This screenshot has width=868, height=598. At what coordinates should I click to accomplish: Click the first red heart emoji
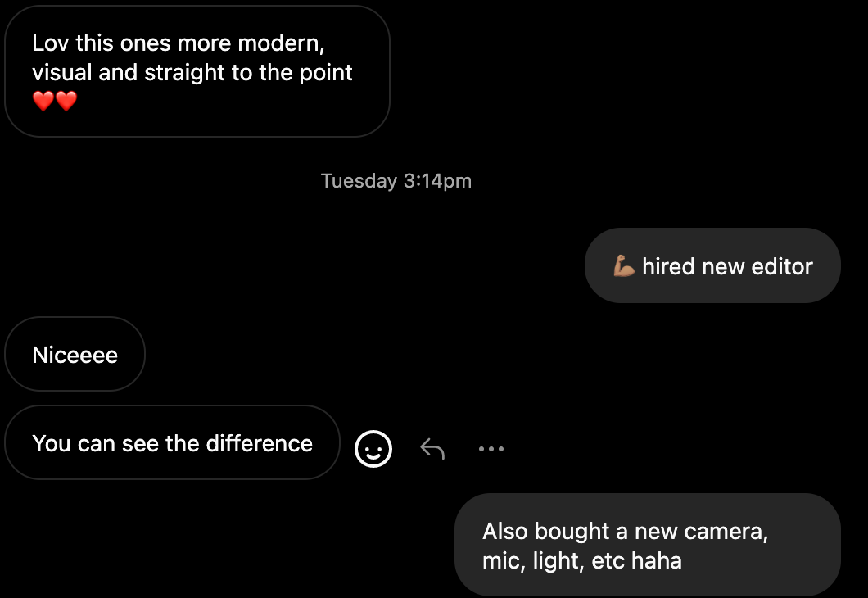tap(43, 102)
